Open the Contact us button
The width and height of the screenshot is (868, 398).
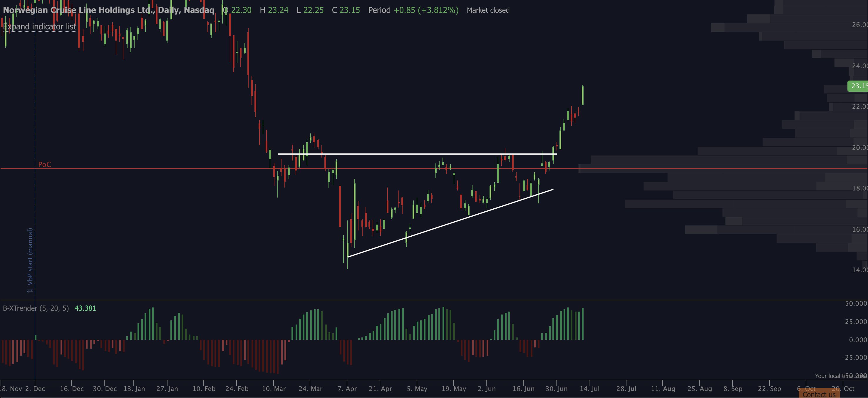819,394
